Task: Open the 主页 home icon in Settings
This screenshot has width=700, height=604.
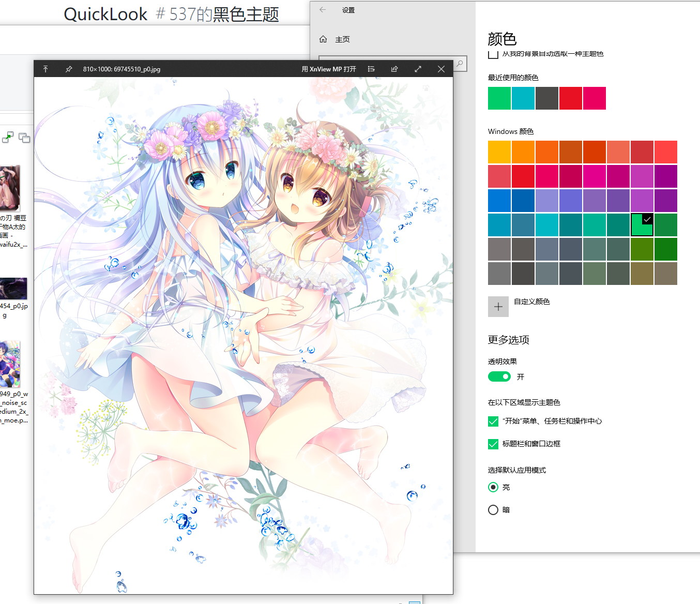Action: point(323,39)
